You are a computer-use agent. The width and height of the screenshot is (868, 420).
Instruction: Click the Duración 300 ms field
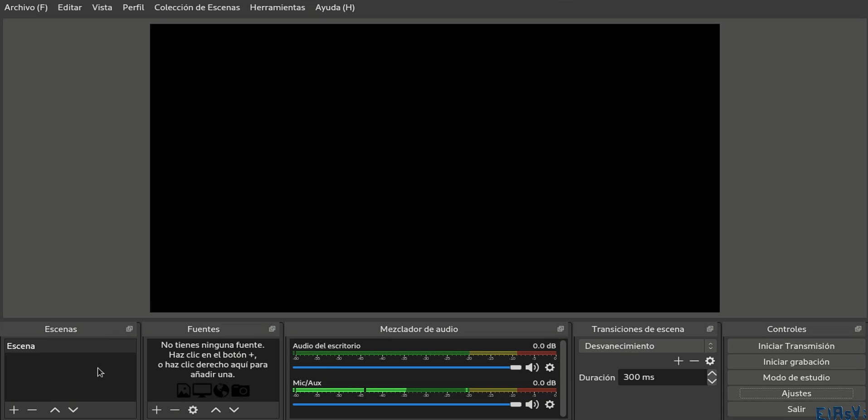662,377
